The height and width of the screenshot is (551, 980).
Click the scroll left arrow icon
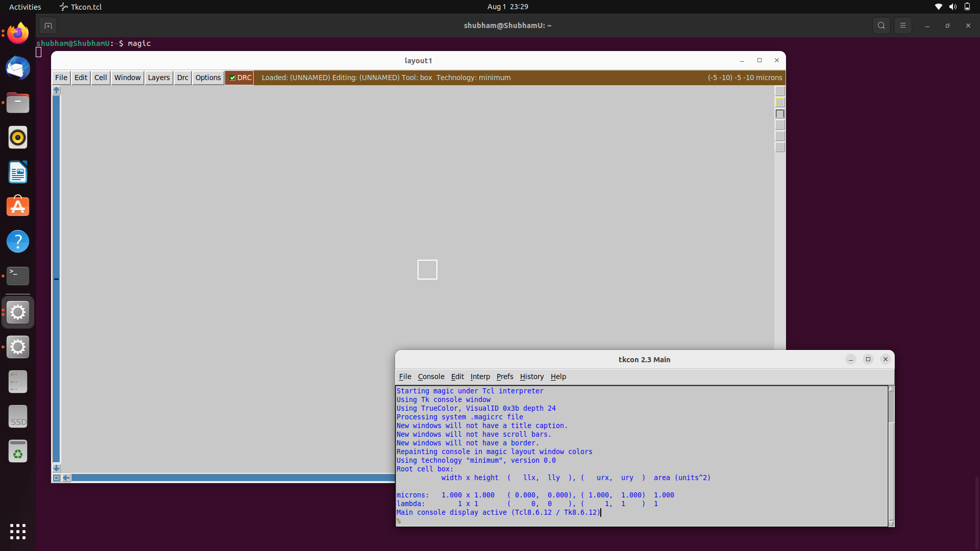66,478
